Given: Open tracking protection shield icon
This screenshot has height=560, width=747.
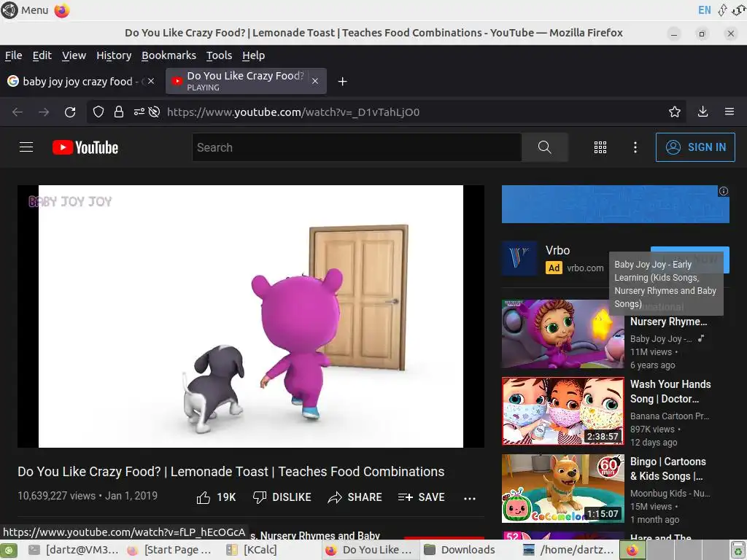Looking at the screenshot, I should pos(98,112).
